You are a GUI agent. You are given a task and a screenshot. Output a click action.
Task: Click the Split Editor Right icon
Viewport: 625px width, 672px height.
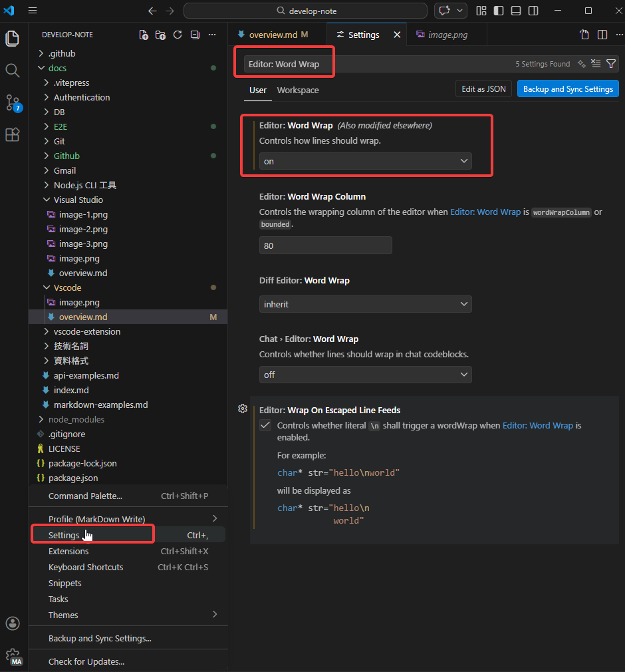[x=602, y=35]
